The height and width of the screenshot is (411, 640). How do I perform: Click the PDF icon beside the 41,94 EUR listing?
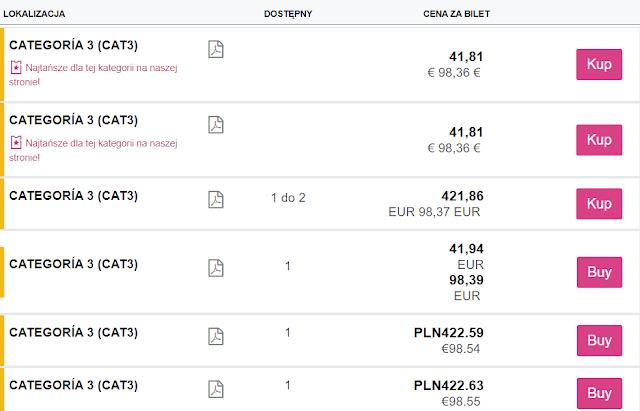pyautogui.click(x=215, y=267)
